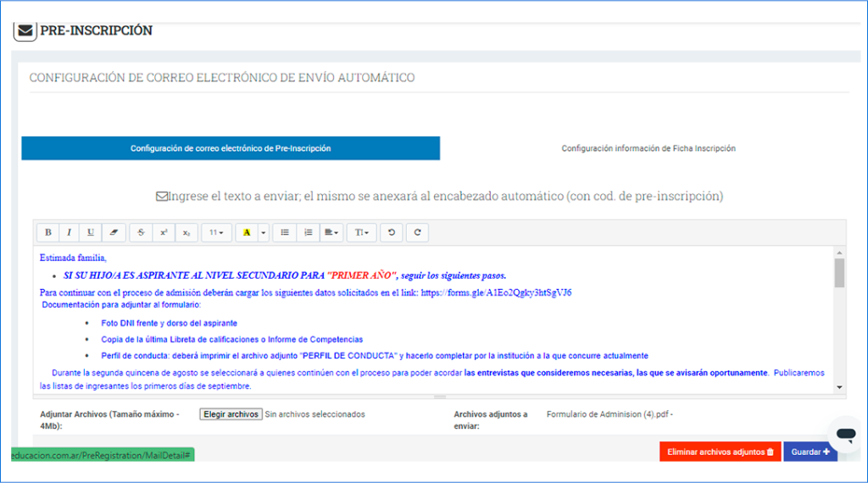Toggle bold formatting in the editor
Image resolution: width=868 pixels, height=483 pixels.
47,232
